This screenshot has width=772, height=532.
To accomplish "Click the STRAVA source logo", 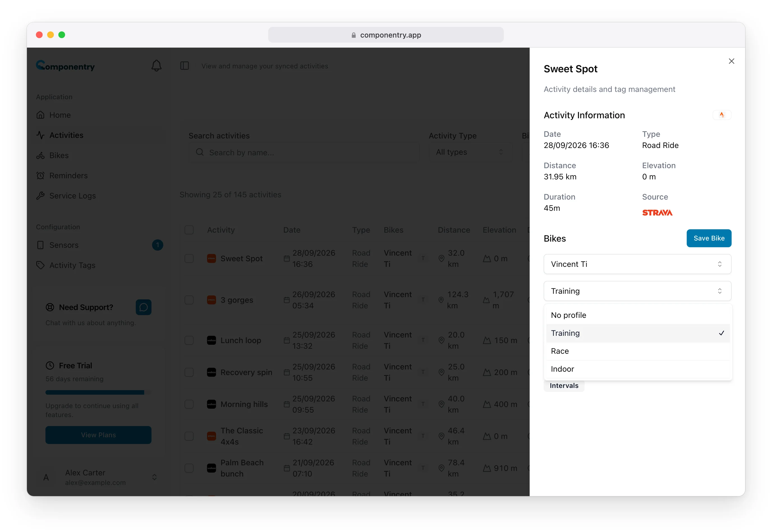I will click(657, 213).
